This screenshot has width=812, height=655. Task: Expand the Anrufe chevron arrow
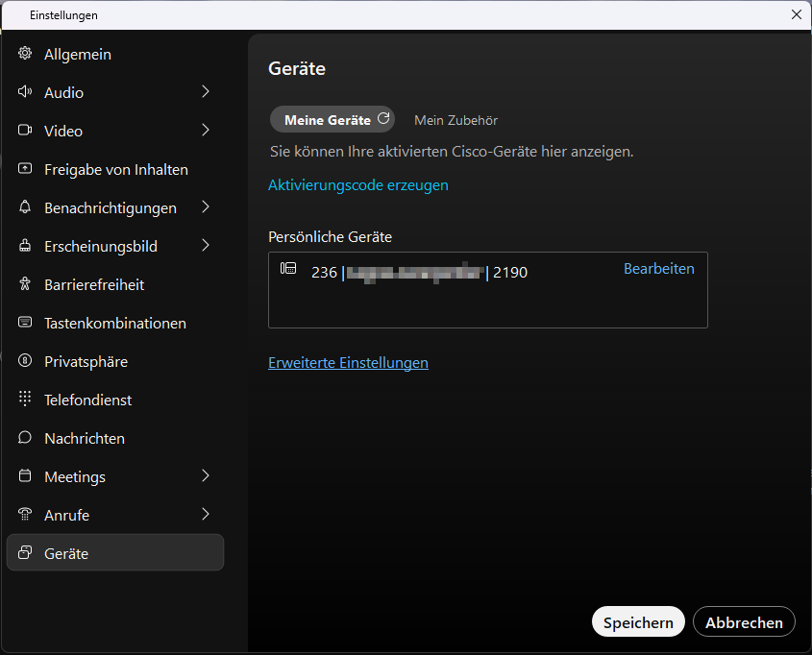[x=206, y=515]
